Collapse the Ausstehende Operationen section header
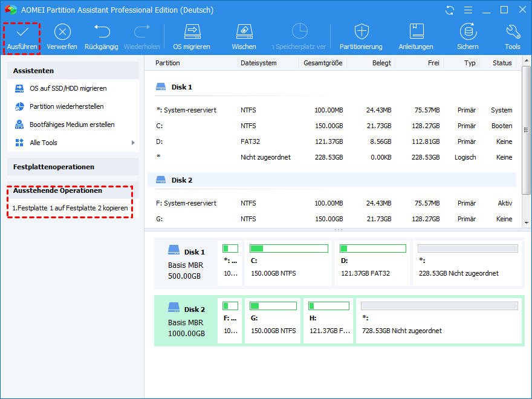 (73, 190)
